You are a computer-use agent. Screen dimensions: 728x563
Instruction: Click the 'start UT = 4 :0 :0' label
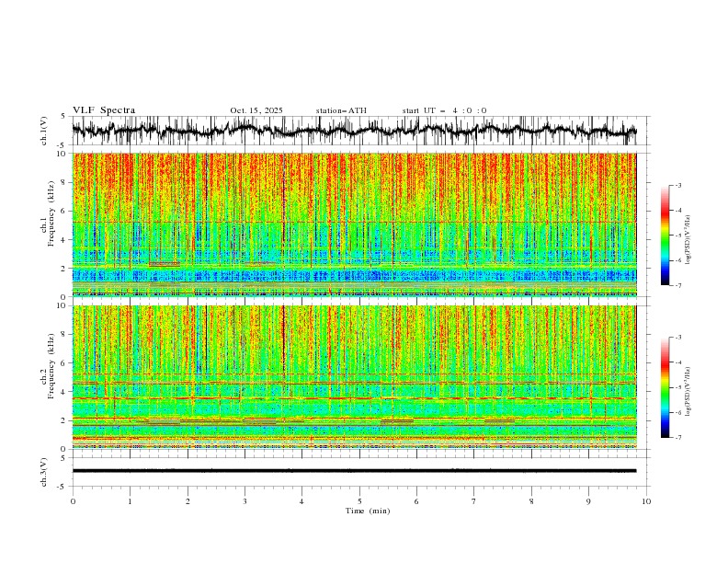coord(444,110)
